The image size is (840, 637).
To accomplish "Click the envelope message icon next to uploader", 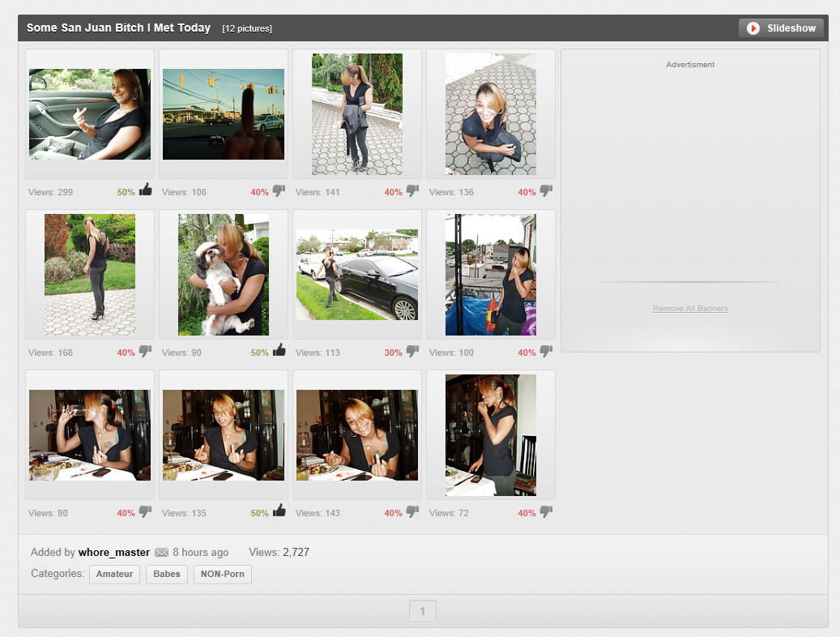I will (x=161, y=553).
